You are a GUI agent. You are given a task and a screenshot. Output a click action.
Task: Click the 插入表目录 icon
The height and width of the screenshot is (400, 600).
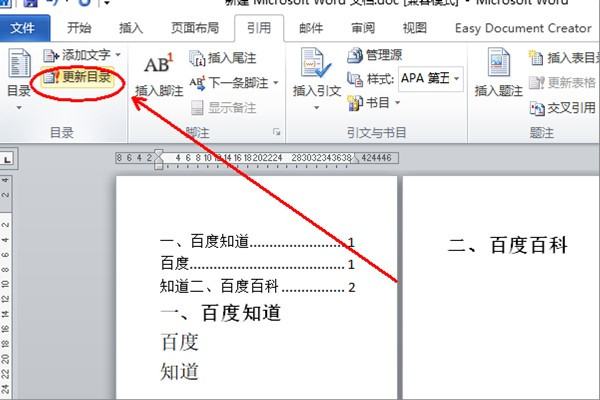[x=536, y=58]
